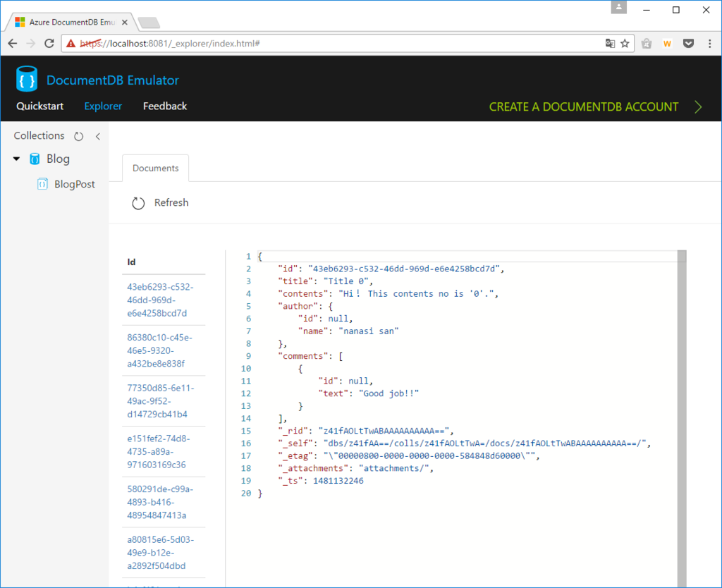Click the DocumentDB Emulator logo icon

(26, 79)
